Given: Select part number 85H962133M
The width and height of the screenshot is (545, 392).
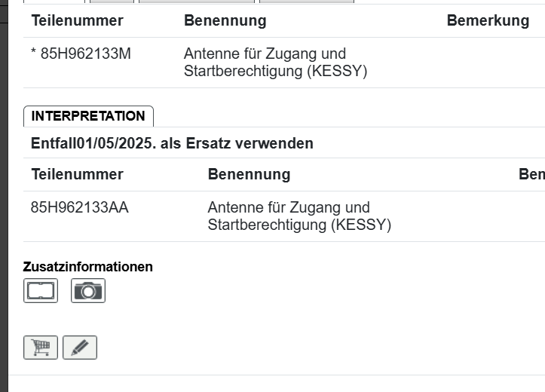Looking at the screenshot, I should tap(85, 54).
